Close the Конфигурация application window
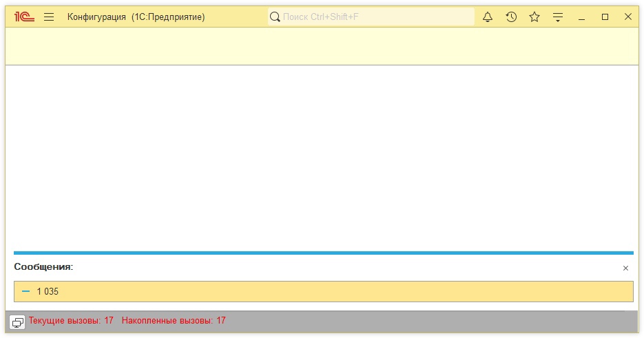This screenshot has height=338, width=644. (628, 17)
